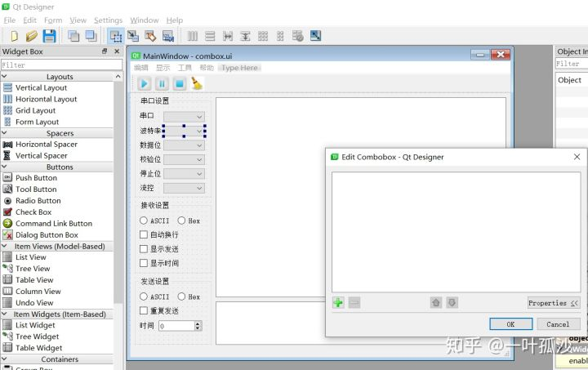Toggle the 自动换行 checkbox

159,234
